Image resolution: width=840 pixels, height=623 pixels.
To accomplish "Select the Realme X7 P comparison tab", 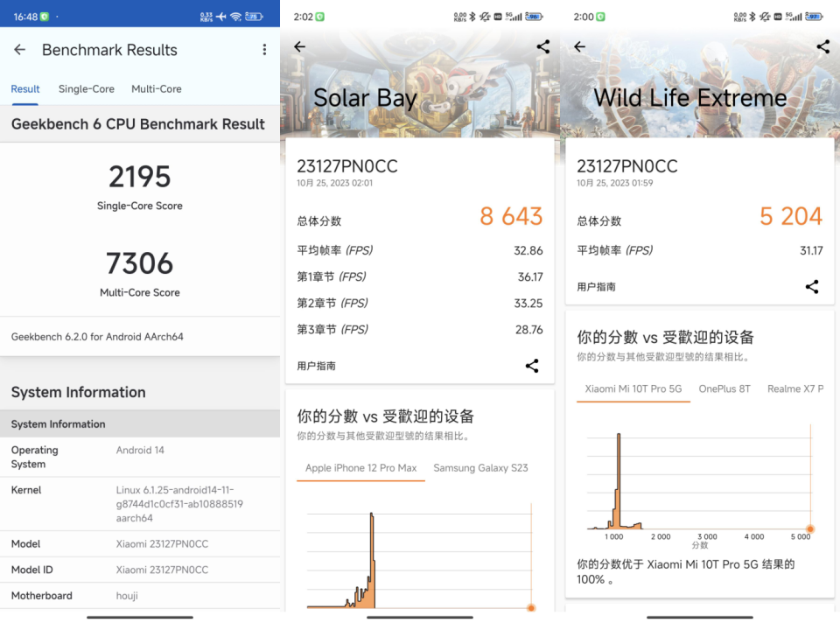I will [795, 388].
